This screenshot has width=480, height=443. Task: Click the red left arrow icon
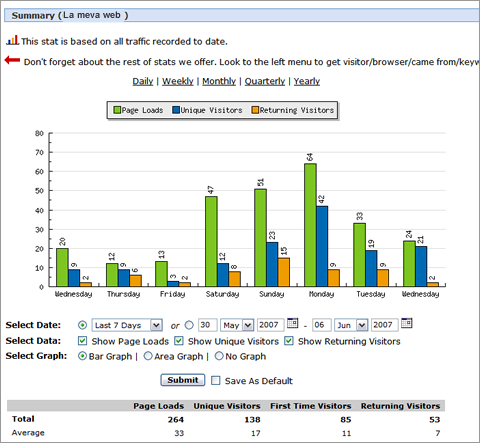pyautogui.click(x=12, y=60)
